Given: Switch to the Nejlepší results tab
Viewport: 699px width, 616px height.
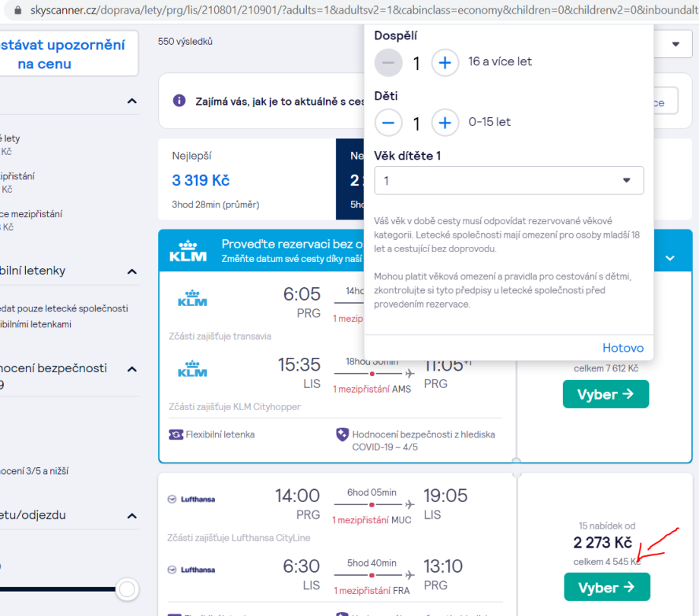Looking at the screenshot, I should [246, 179].
